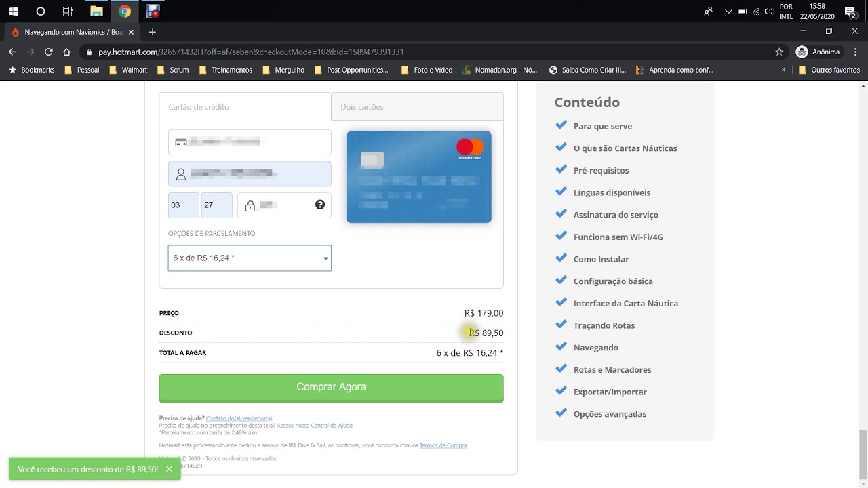Click the security code field

coord(284,205)
